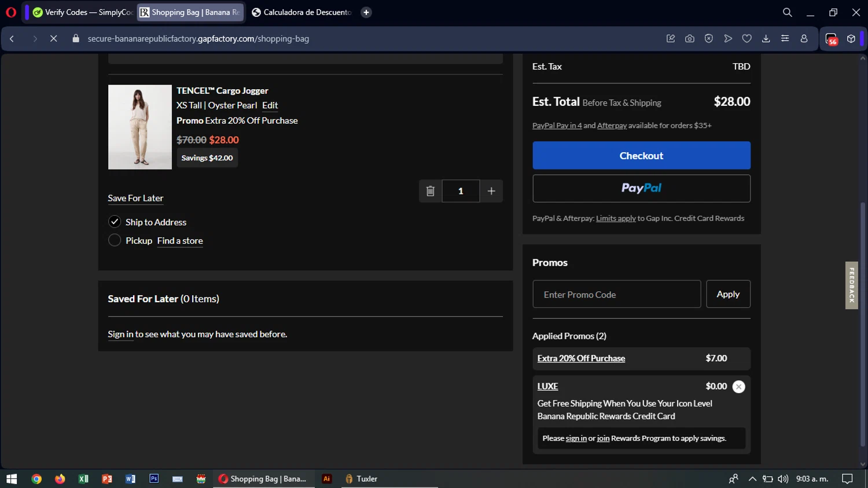
Task: Click Sign in under Saved For Later
Action: click(x=120, y=334)
